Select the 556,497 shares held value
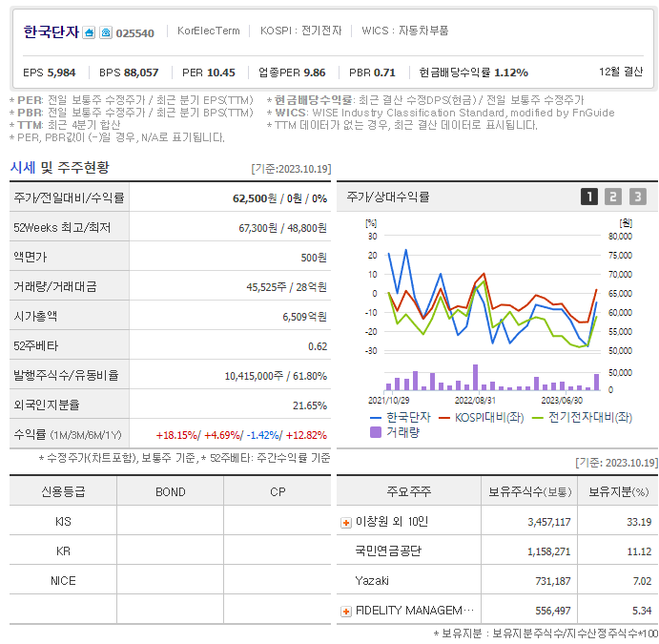Image resolution: width=659 pixels, height=644 pixels. [x=553, y=612]
